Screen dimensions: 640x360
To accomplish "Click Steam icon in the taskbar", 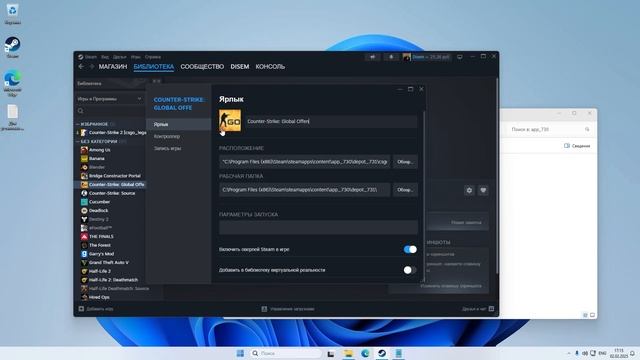I will [x=382, y=353].
